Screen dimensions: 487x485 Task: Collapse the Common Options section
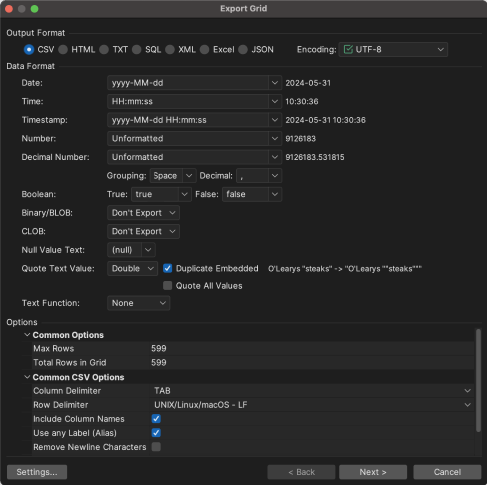click(27, 335)
